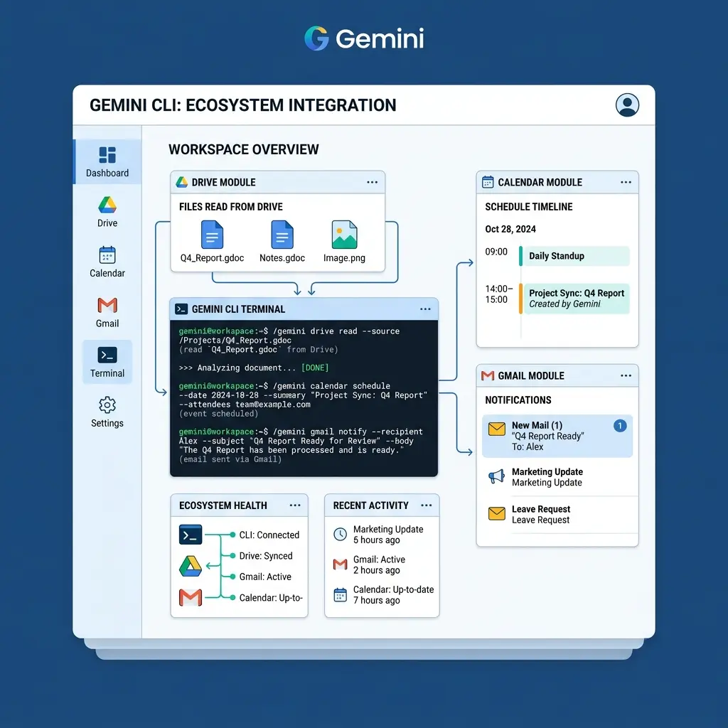Screen dimensions: 728x728
Task: Open Drive Module options menu
Action: [x=373, y=183]
